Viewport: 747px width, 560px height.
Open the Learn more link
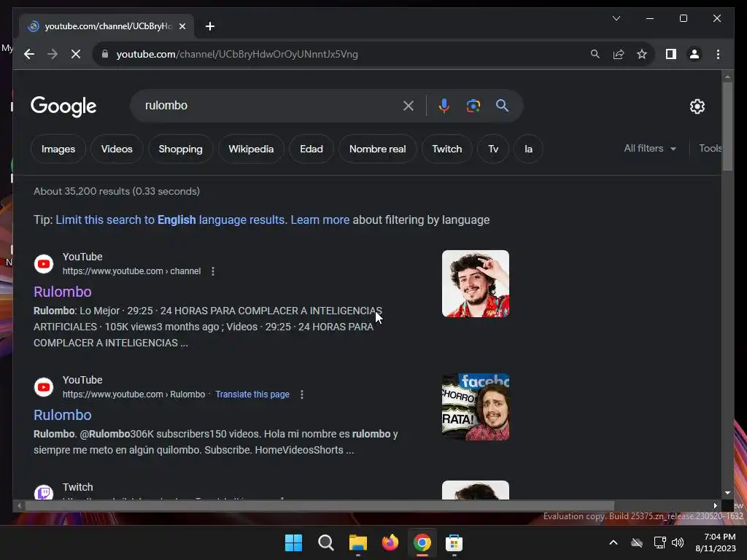click(x=320, y=220)
